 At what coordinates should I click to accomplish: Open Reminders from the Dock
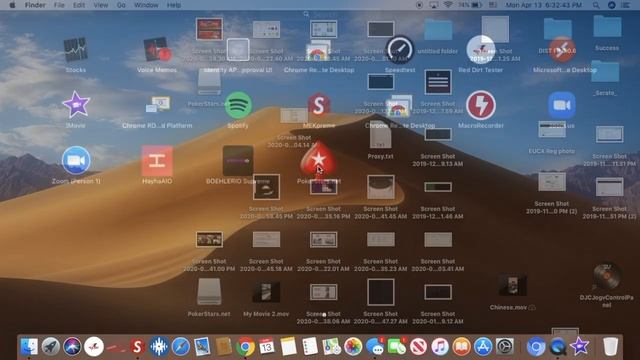[310, 347]
